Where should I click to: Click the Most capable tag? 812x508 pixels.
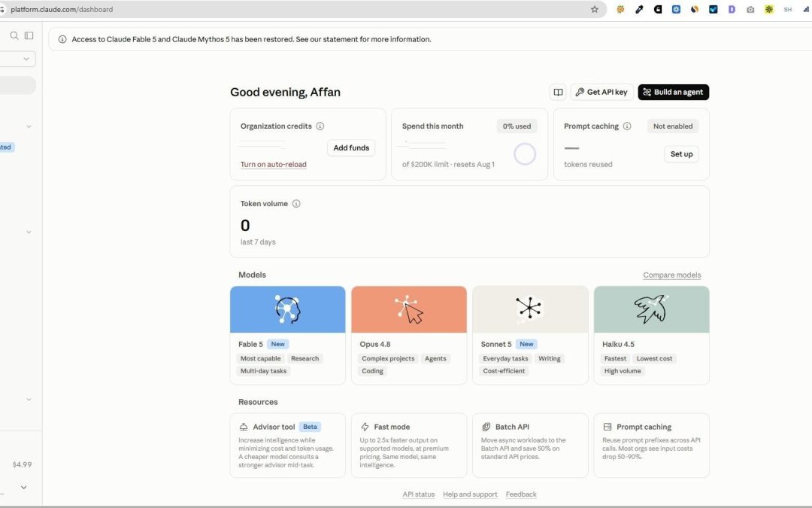[x=260, y=359]
